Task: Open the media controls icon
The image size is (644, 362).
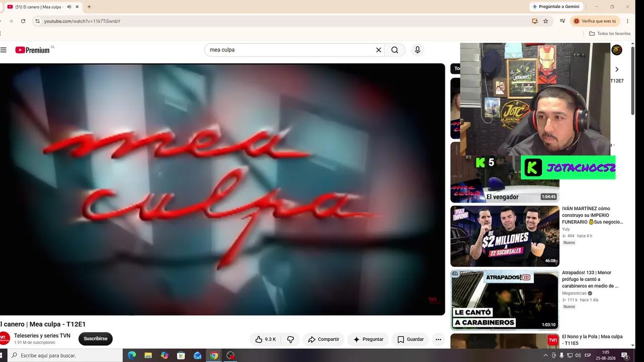Action: pyautogui.click(x=562, y=21)
